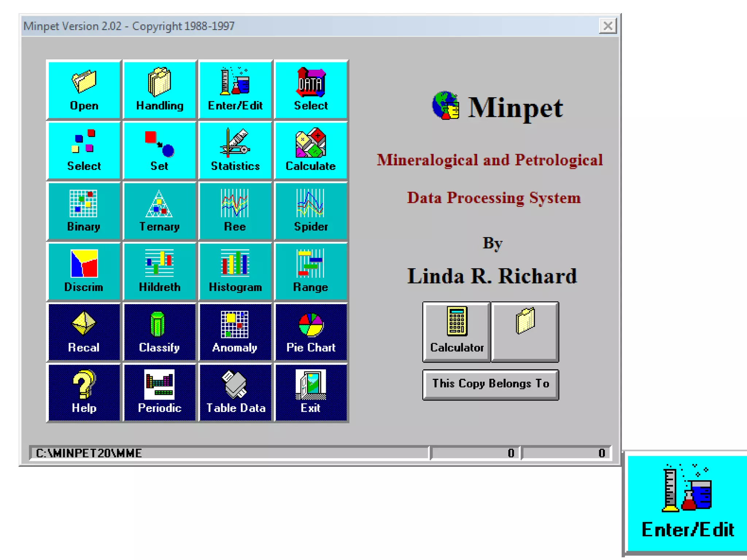Open the Binary plot tool

84,211
